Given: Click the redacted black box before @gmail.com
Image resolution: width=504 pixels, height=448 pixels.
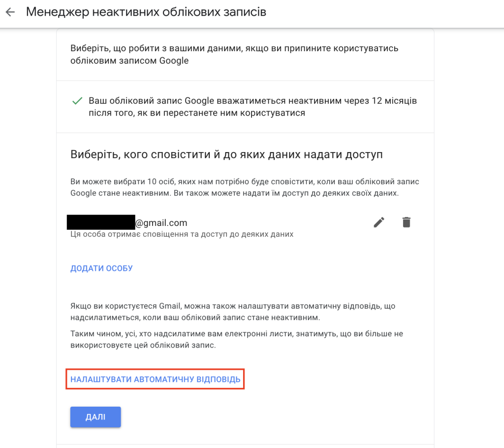Looking at the screenshot, I should pyautogui.click(x=101, y=222).
